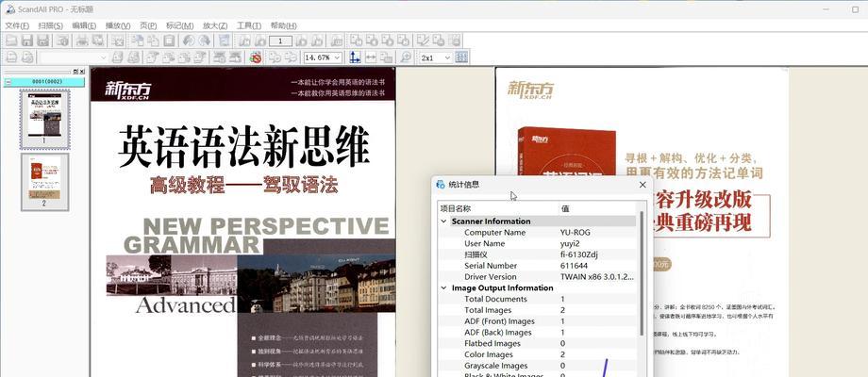Click the magnifier zoom icon
This screenshot has height=377, width=868.
[x=406, y=57]
